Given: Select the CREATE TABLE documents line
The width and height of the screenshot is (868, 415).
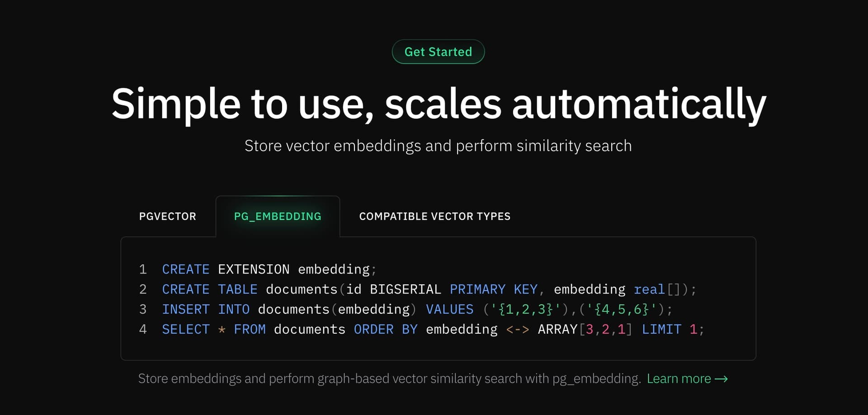Looking at the screenshot, I should click(429, 289).
